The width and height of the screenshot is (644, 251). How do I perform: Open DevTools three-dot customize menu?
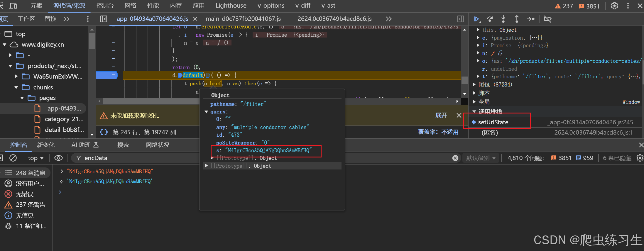[x=628, y=6]
